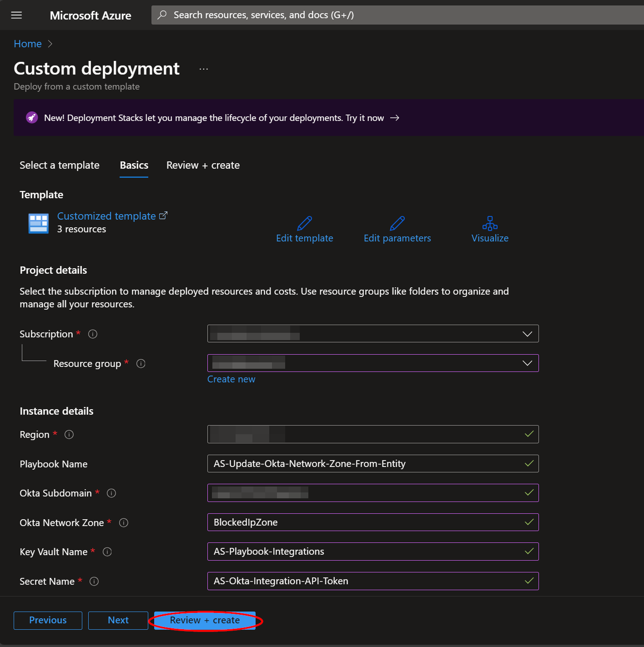Click the breadcrumb chevron after Home
This screenshot has width=644, height=647.
point(50,44)
